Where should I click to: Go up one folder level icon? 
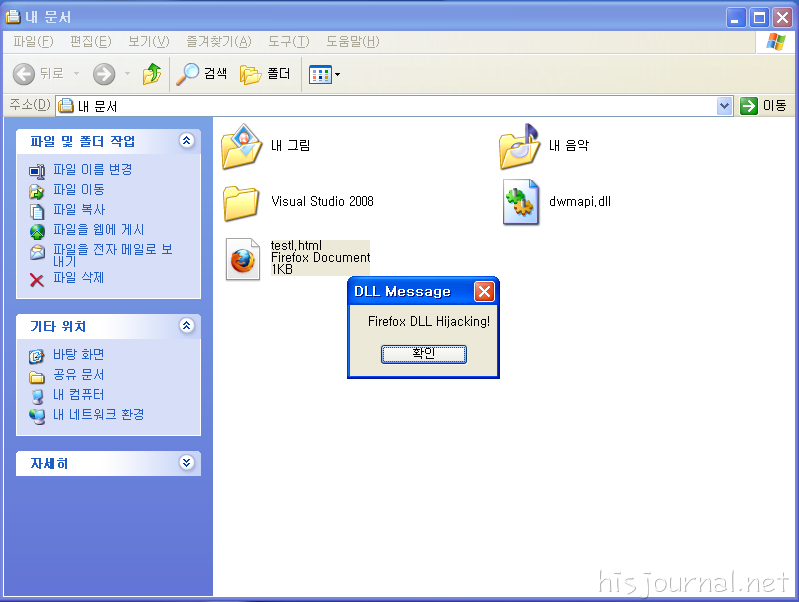point(151,74)
